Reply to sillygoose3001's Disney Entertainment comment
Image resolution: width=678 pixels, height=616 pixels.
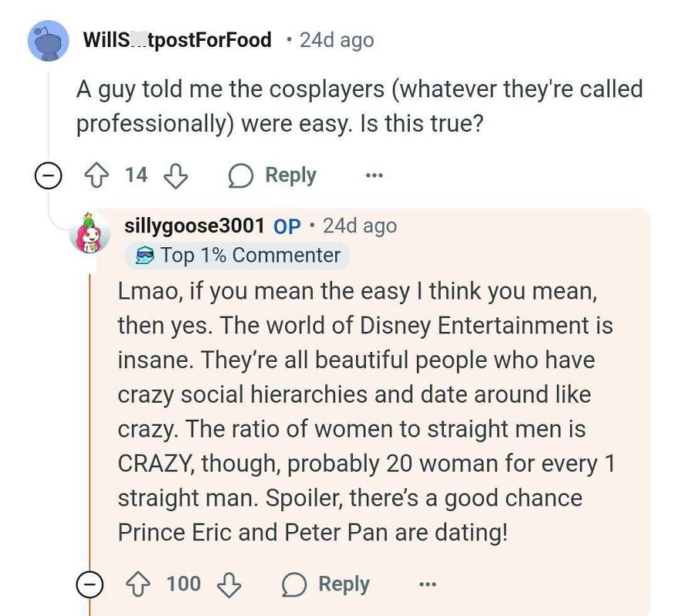(x=343, y=584)
